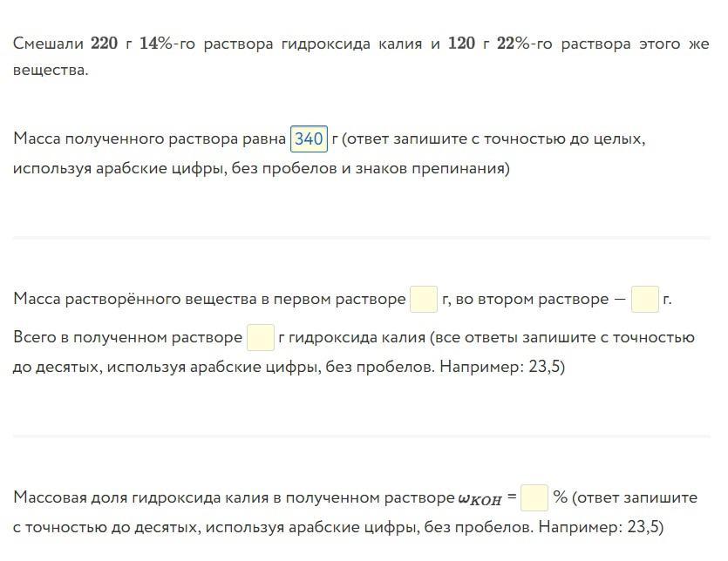
Task: Click the ωKOH formula symbol
Action: (480, 499)
